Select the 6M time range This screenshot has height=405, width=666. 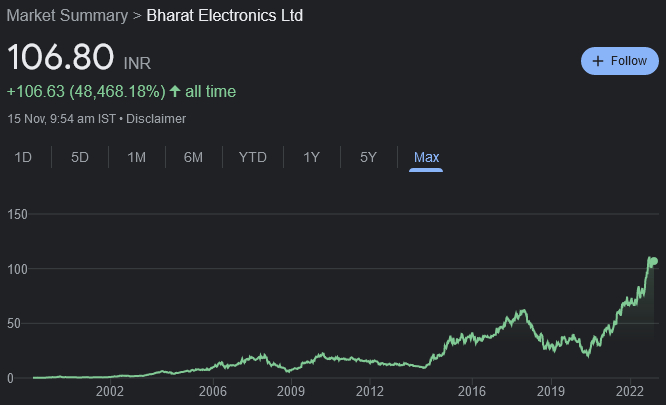pos(193,157)
